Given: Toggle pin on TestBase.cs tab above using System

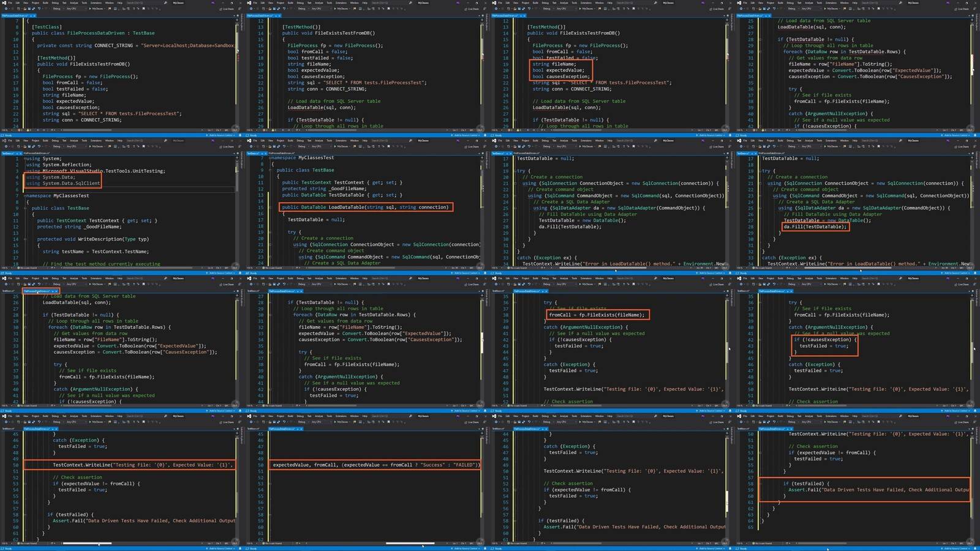Looking at the screenshot, I should 17,154.
